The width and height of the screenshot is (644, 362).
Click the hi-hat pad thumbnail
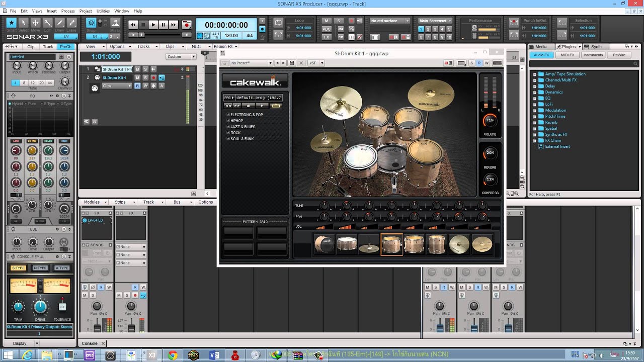pyautogui.click(x=369, y=244)
